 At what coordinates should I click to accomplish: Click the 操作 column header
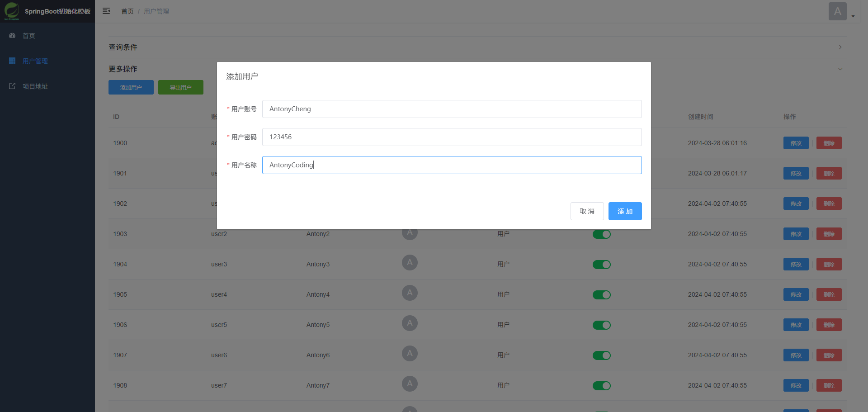(x=790, y=117)
